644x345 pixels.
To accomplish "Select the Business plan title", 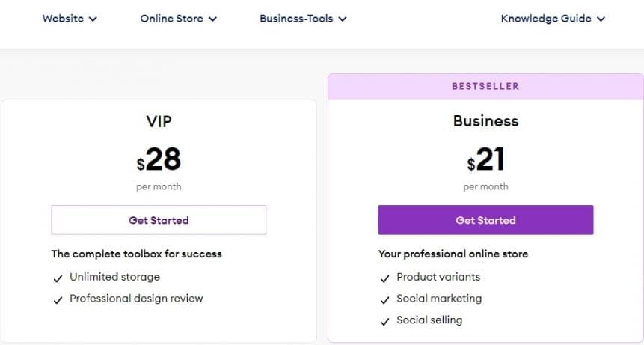I will tap(485, 121).
